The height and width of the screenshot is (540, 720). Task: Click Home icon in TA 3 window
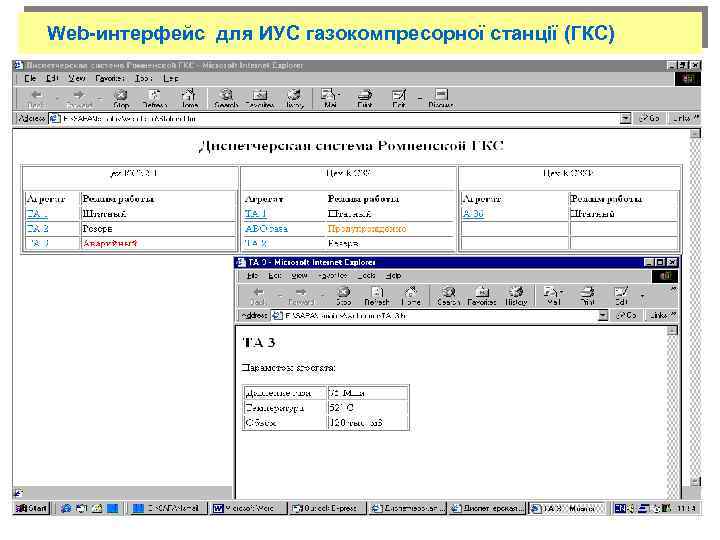pos(411,296)
